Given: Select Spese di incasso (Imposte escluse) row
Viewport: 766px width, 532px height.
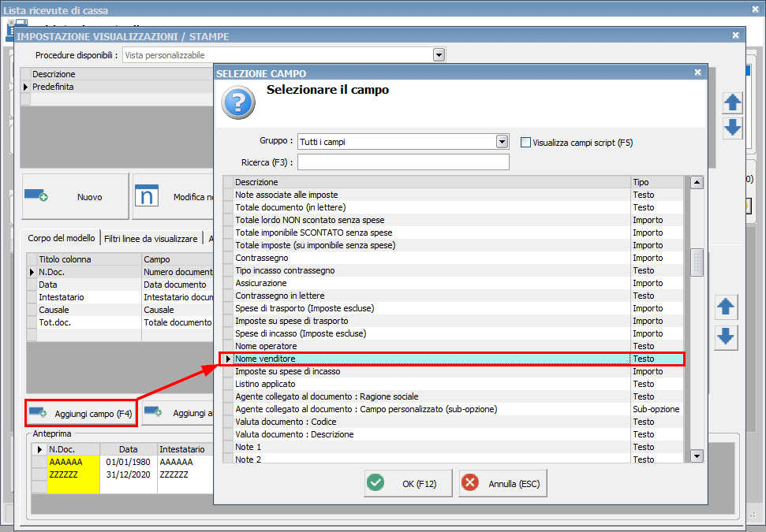Looking at the screenshot, I should pyautogui.click(x=453, y=333).
